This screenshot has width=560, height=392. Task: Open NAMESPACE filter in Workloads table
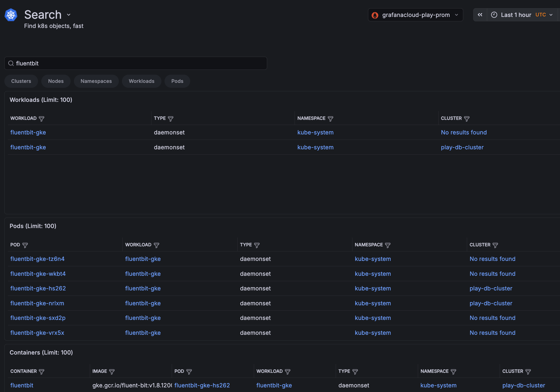(x=330, y=119)
